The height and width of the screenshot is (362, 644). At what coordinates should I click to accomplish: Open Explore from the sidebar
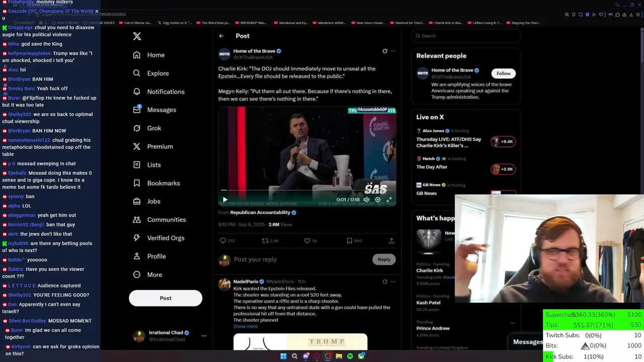tap(151, 73)
